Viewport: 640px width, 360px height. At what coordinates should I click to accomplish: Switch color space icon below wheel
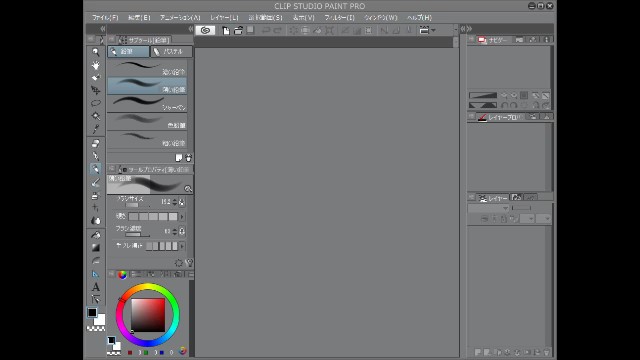click(183, 351)
